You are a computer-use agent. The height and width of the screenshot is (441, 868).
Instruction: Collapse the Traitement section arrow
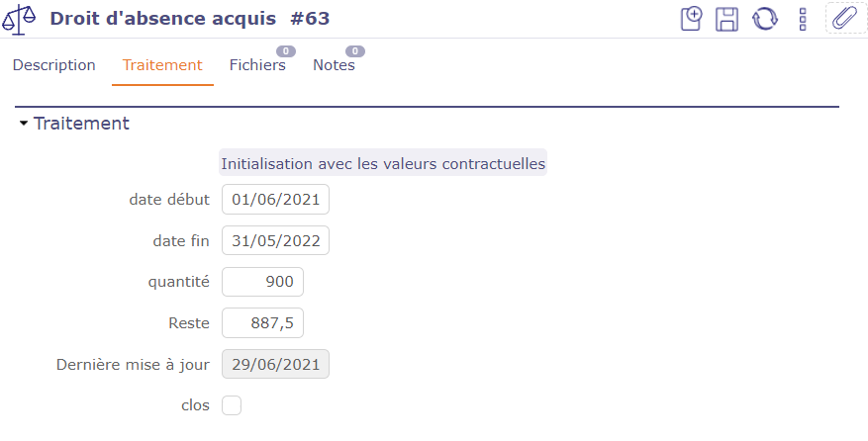click(x=24, y=124)
